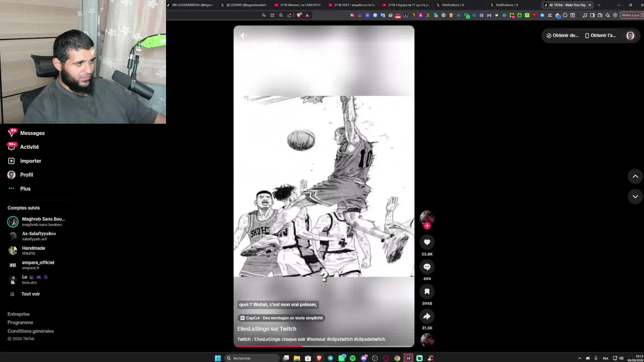
Task: Click the share page icon in the address bar
Action: tap(289, 15)
